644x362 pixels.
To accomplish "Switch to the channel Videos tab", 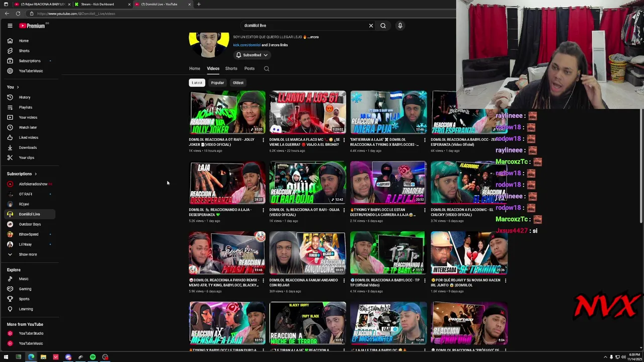I will pyautogui.click(x=213, y=69).
